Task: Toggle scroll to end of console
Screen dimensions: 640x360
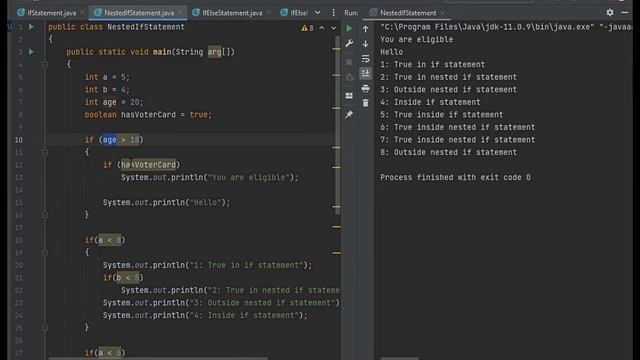Action: pos(365,73)
